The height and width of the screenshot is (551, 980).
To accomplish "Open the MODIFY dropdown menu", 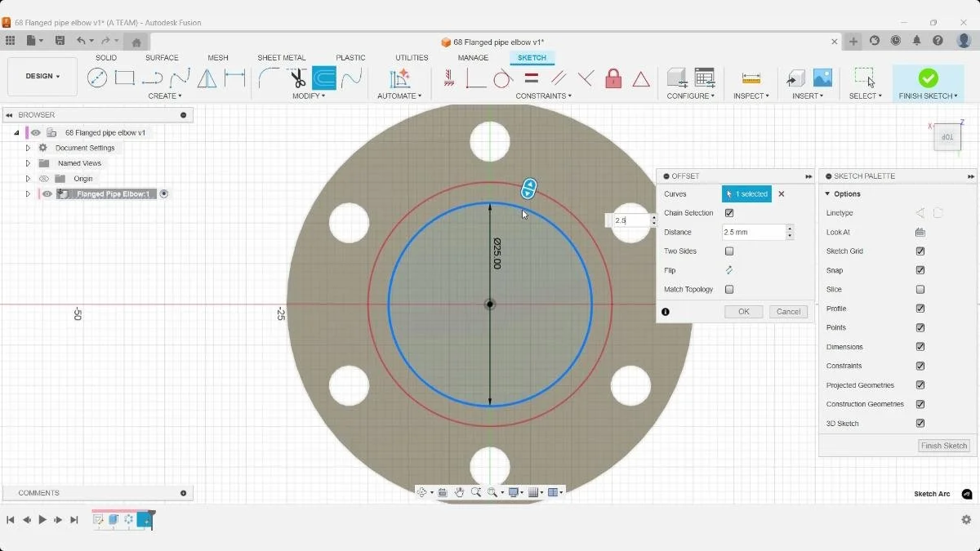I will click(309, 96).
